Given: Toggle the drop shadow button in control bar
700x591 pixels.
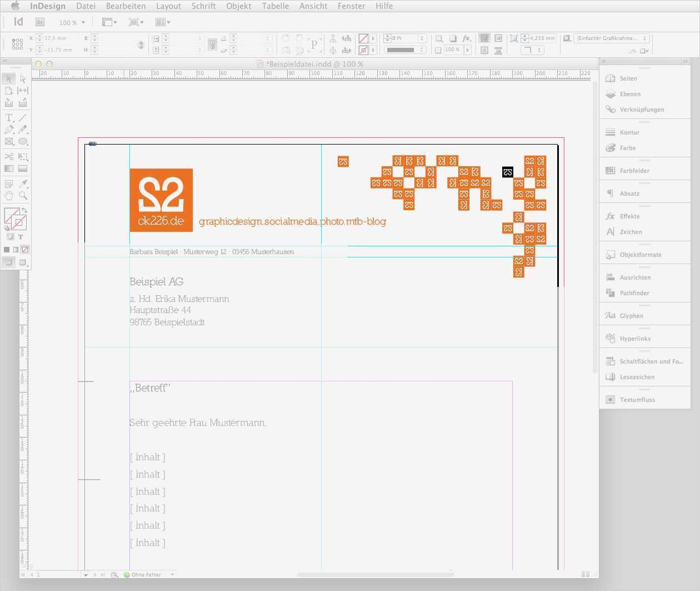Looking at the screenshot, I should click(x=453, y=38).
